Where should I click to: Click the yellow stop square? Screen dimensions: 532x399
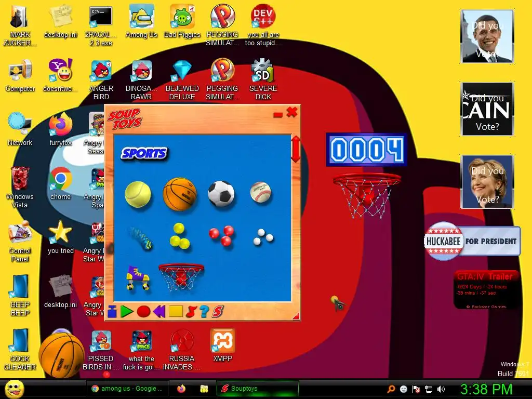pos(176,311)
